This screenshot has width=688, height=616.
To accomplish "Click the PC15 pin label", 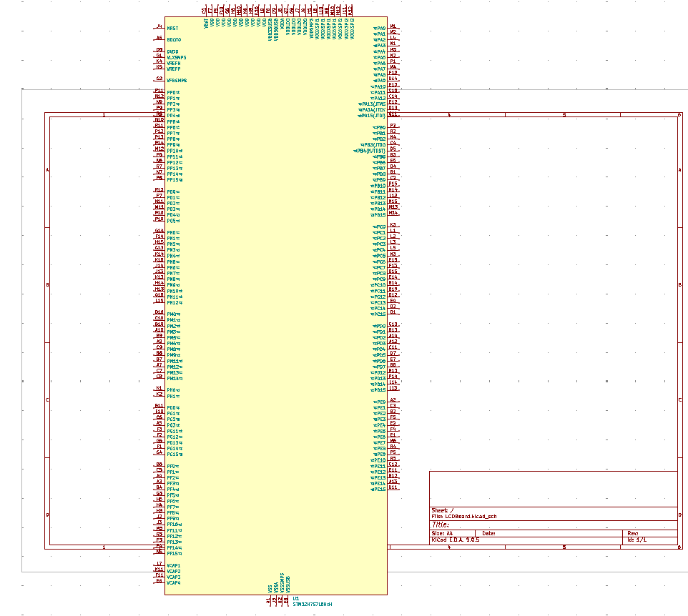I will (x=380, y=314).
